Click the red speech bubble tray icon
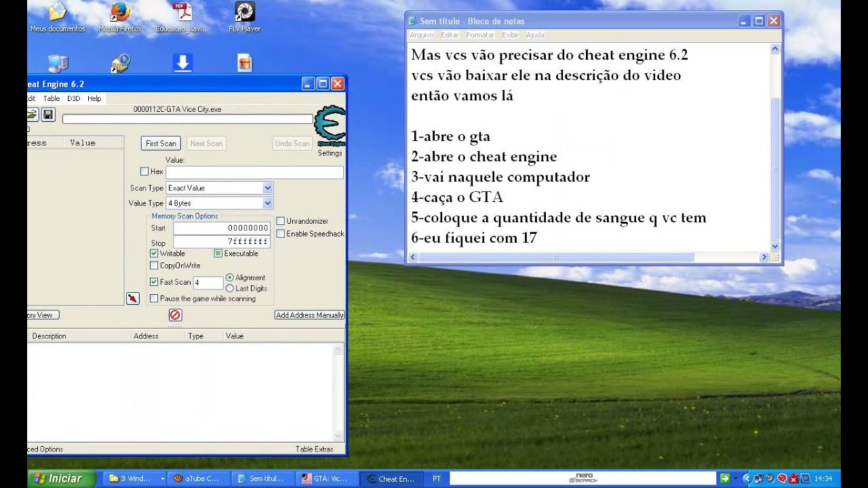This screenshot has width=868, height=488. tap(781, 479)
